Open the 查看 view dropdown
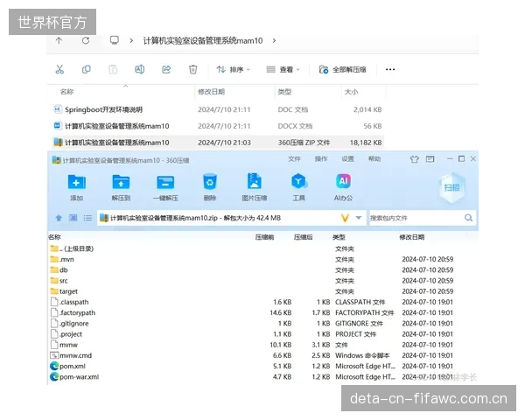The image size is (525, 420). [x=283, y=70]
